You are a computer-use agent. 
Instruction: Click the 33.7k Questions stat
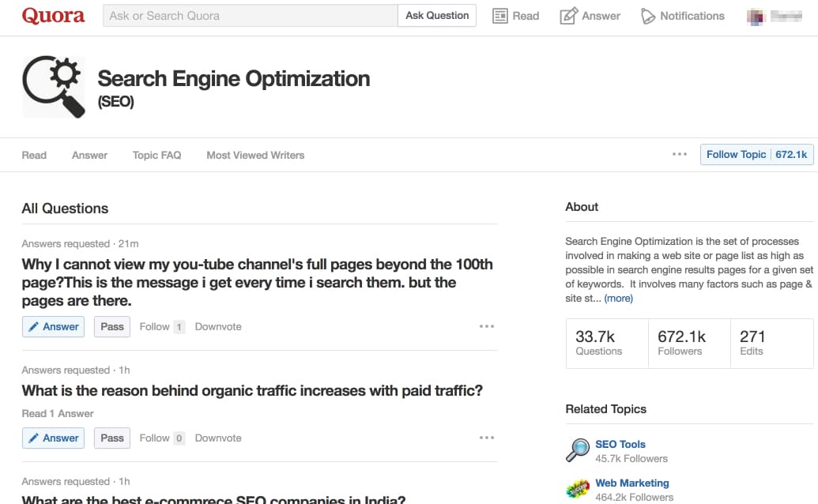pos(607,344)
